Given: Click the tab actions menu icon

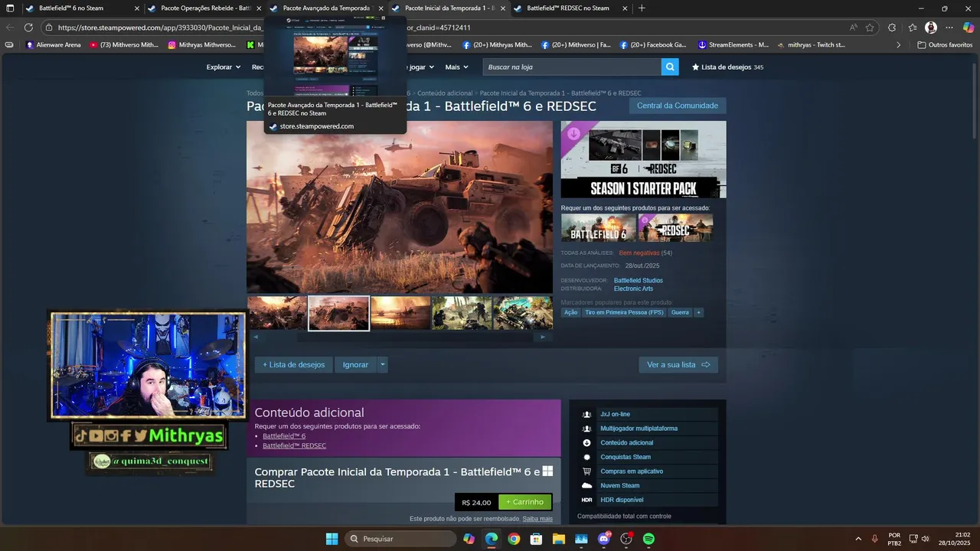Looking at the screenshot, I should click(10, 8).
